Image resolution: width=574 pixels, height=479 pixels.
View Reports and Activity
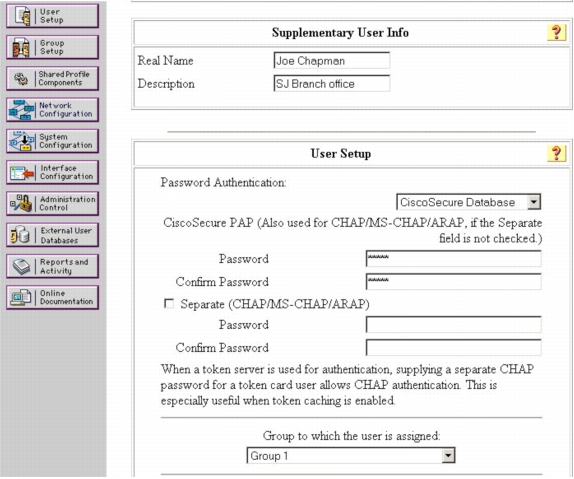(52, 266)
